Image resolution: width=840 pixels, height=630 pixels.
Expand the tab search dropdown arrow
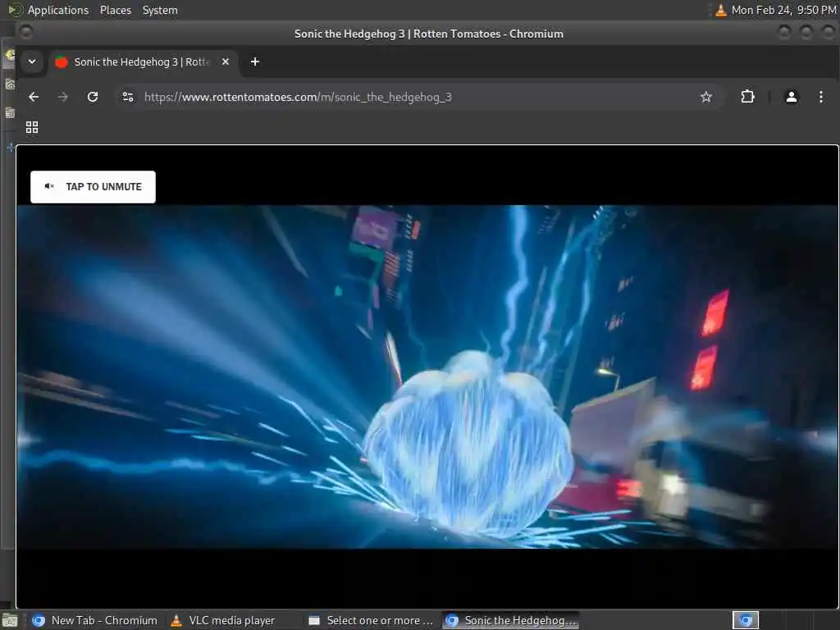(x=32, y=62)
